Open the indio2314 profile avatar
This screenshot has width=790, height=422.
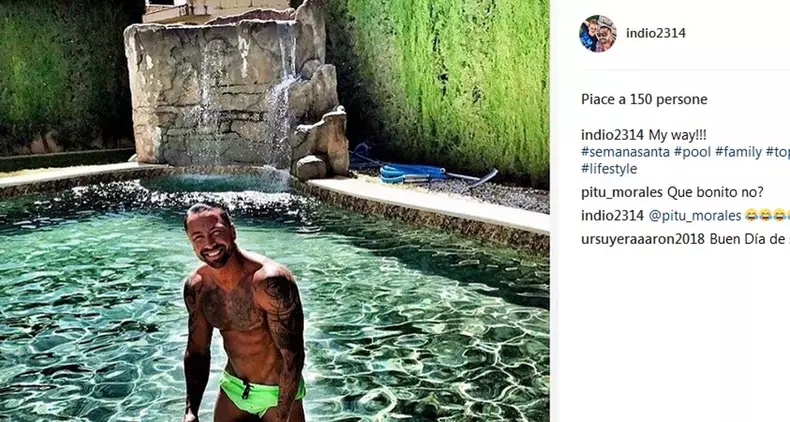pos(598,33)
